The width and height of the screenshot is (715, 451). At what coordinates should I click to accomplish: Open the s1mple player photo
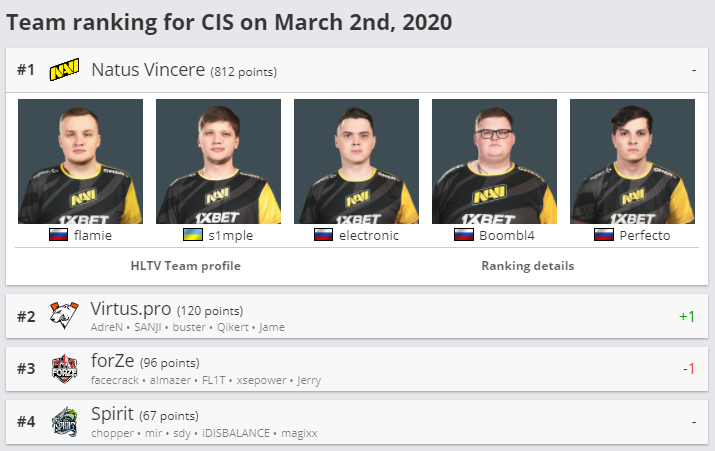218,161
